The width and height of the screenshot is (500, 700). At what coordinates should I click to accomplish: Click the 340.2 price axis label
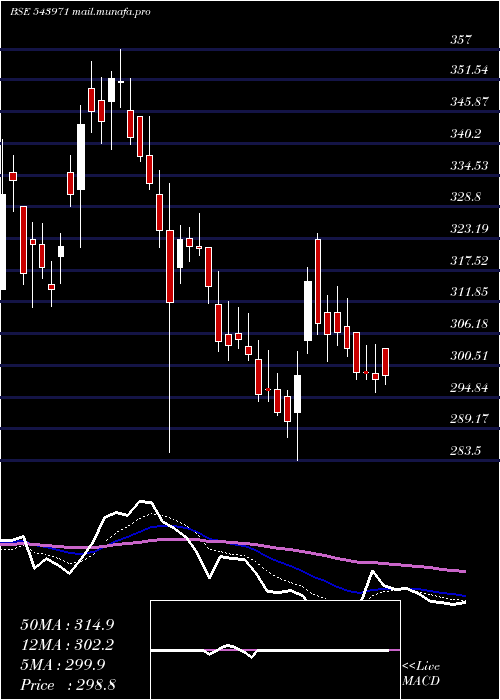pyautogui.click(x=466, y=133)
